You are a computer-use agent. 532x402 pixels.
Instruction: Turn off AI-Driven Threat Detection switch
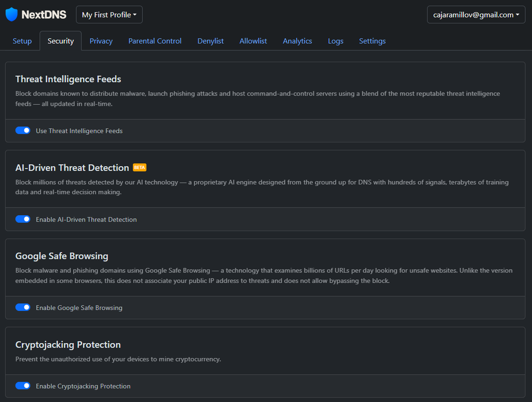[x=23, y=219]
